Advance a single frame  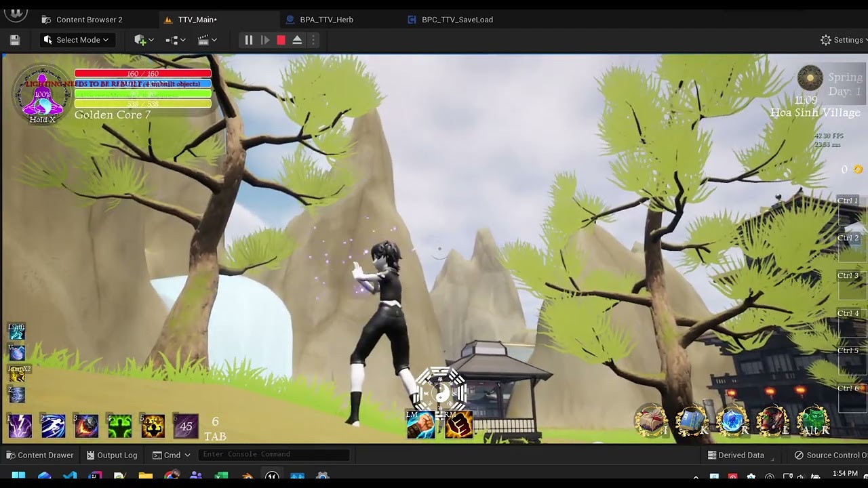pyautogui.click(x=265, y=40)
